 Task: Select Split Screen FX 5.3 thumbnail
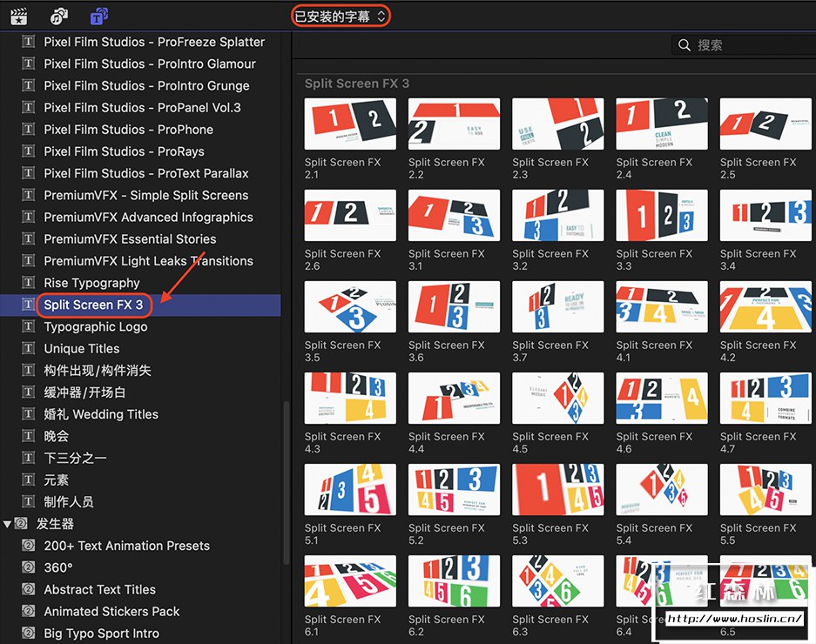[558, 489]
